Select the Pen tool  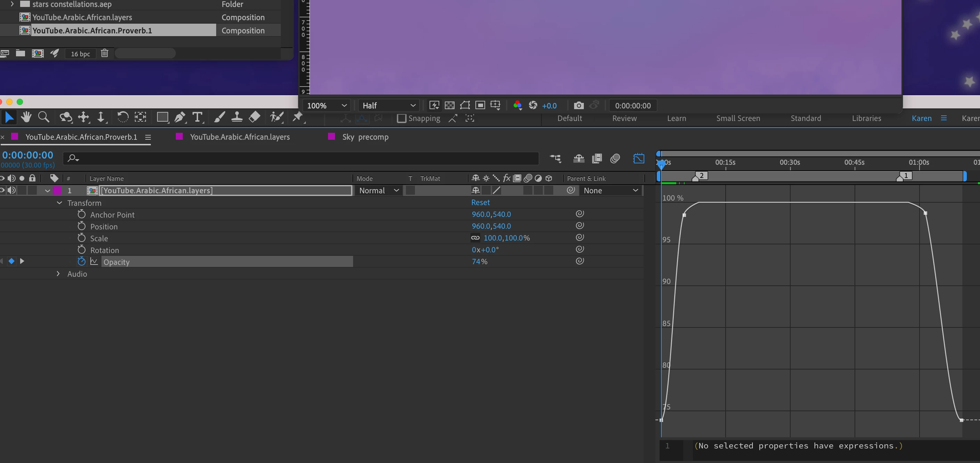(180, 117)
